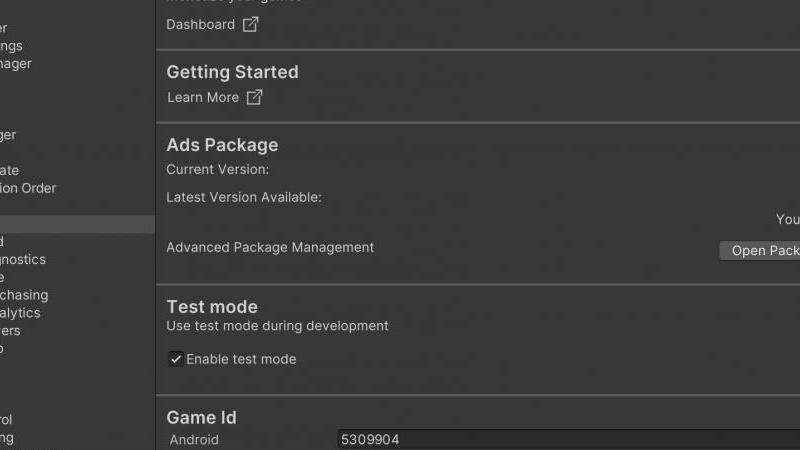Open In-App Purchasing settings in sidebar

24,295
